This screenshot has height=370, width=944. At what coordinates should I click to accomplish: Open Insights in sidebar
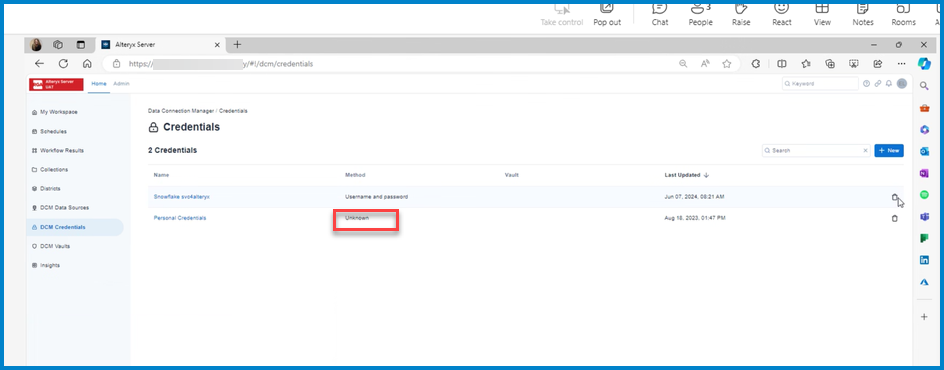(46, 265)
